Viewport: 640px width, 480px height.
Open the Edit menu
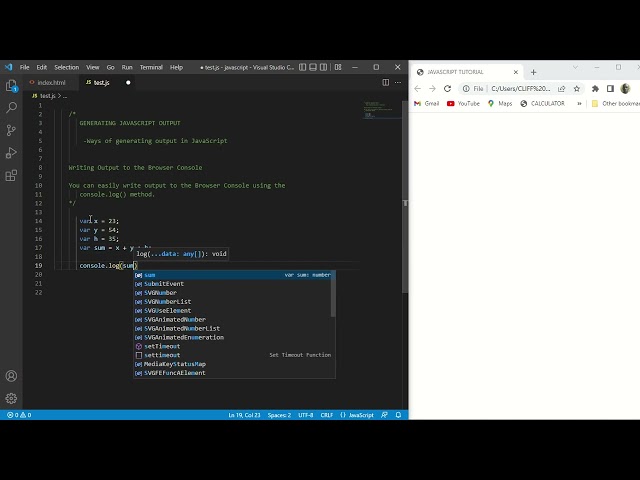coord(42,67)
